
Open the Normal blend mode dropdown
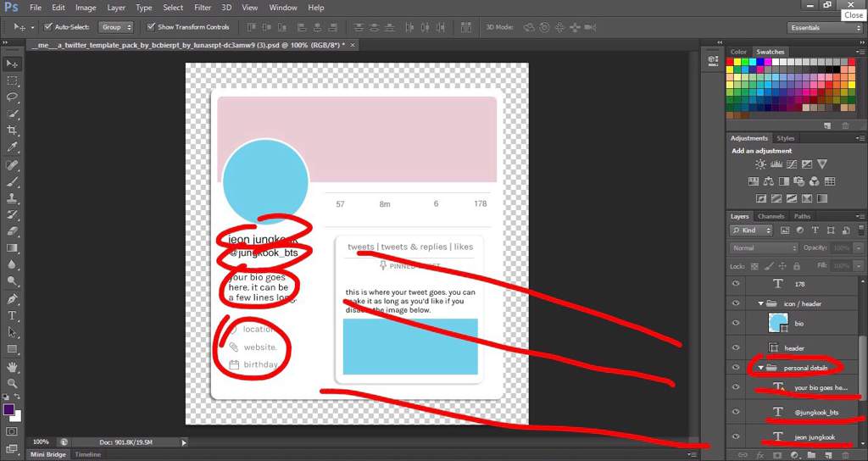(764, 248)
